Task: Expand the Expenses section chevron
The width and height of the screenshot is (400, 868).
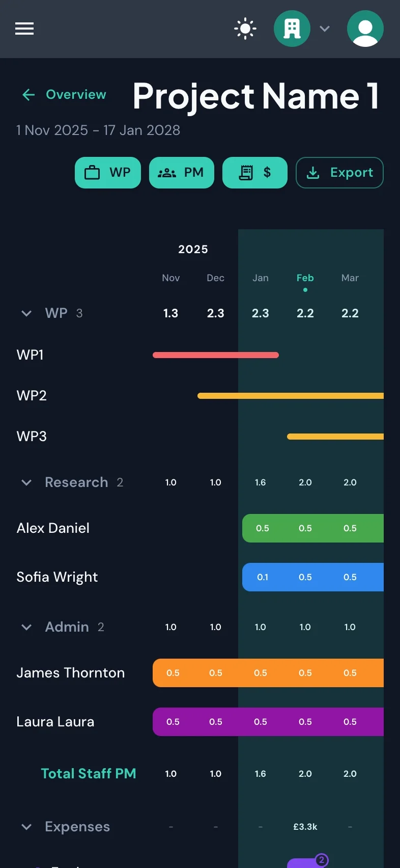Action: pos(26,827)
